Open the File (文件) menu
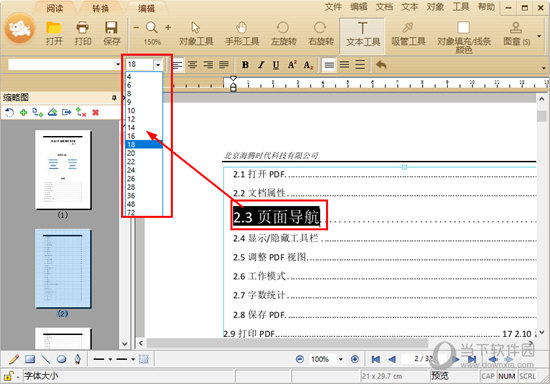Viewport: 550px width, 384px height. click(333, 7)
